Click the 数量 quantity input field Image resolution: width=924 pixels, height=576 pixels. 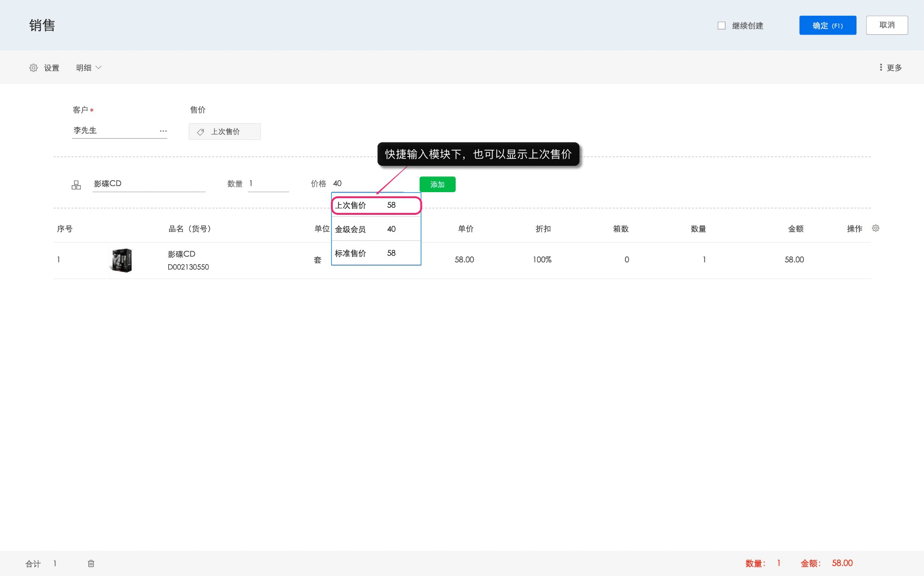[268, 184]
